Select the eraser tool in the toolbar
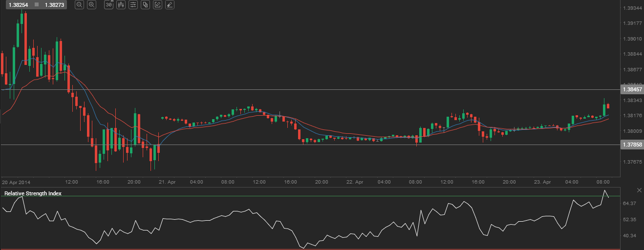Viewport: 644px width, 250px height. pos(169,5)
